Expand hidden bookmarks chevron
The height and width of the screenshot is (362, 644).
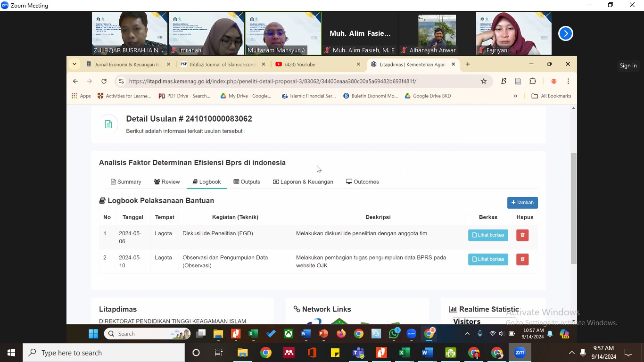pos(515,96)
